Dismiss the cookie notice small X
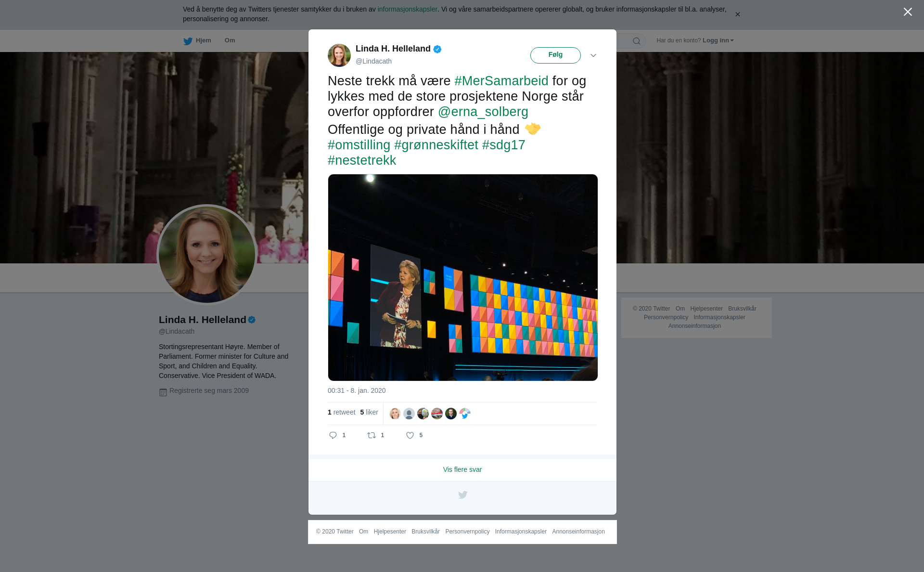Screen dimensions: 924x572 click(x=737, y=14)
